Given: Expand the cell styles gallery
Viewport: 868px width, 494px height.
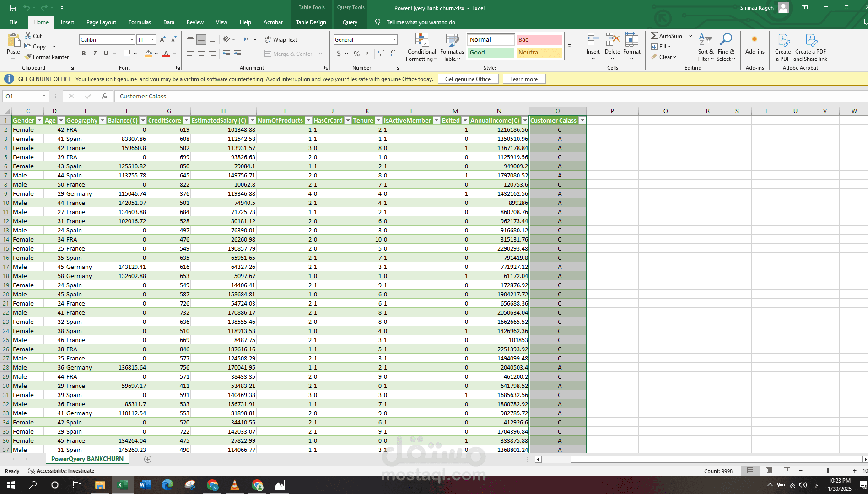Looking at the screenshot, I should (x=569, y=46).
